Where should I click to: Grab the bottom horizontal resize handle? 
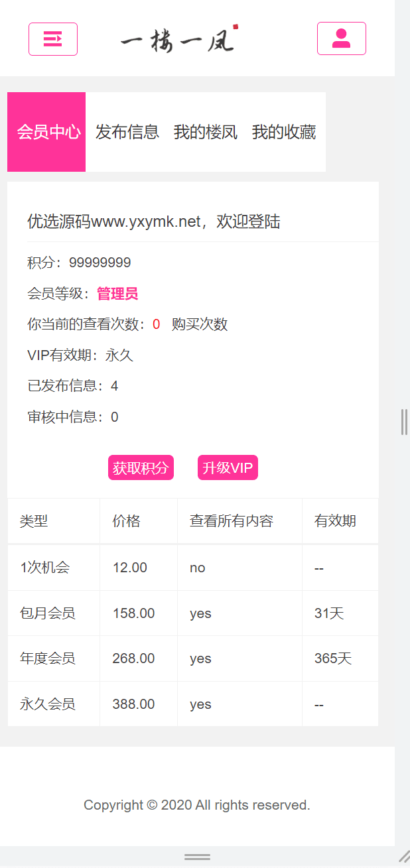(197, 857)
